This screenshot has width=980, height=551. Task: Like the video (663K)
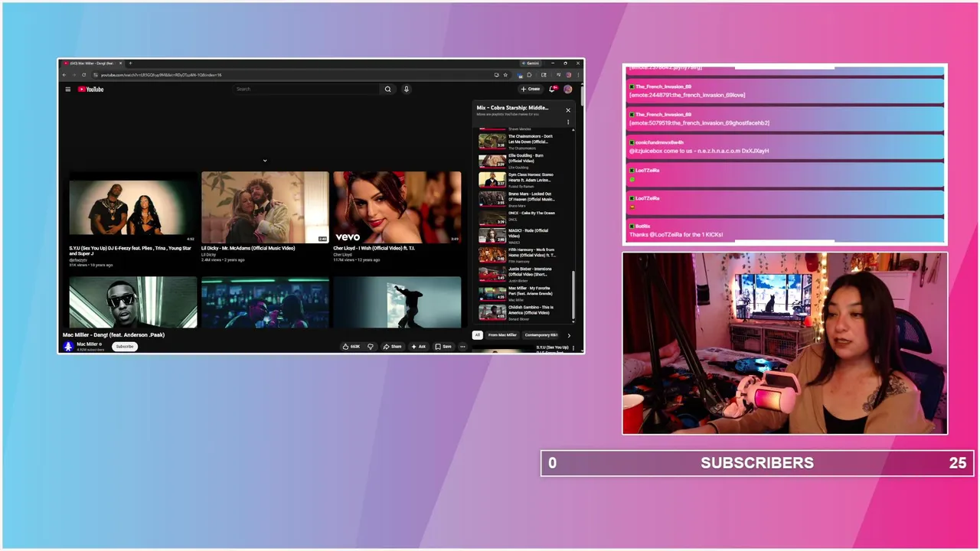(351, 347)
